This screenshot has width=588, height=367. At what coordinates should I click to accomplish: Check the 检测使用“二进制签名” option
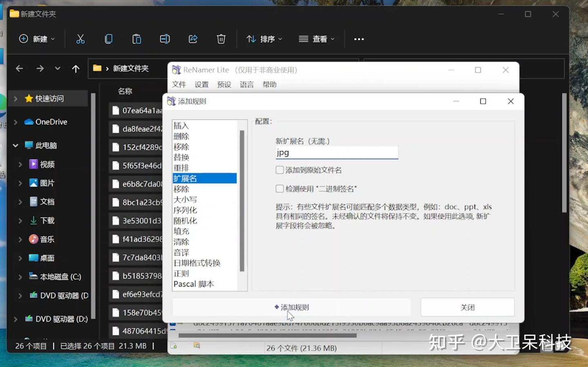pyautogui.click(x=280, y=189)
